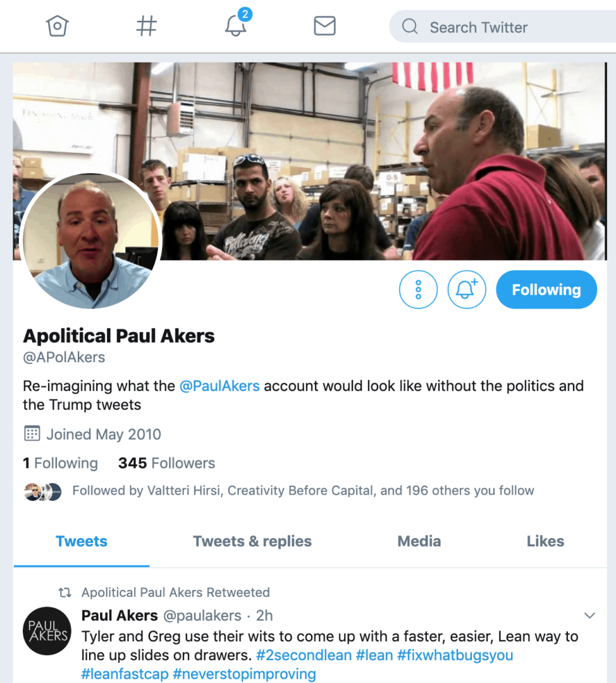Open the Media tab

(419, 541)
